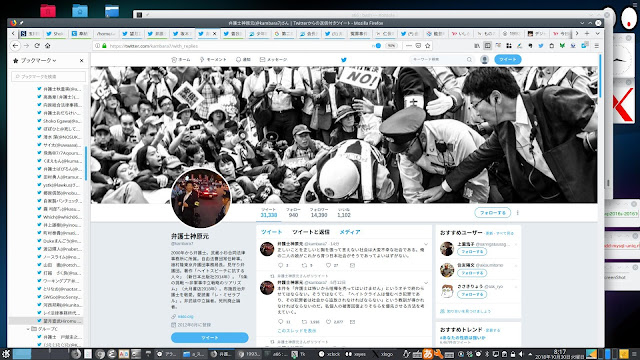Open the round profile picture

point(200,198)
